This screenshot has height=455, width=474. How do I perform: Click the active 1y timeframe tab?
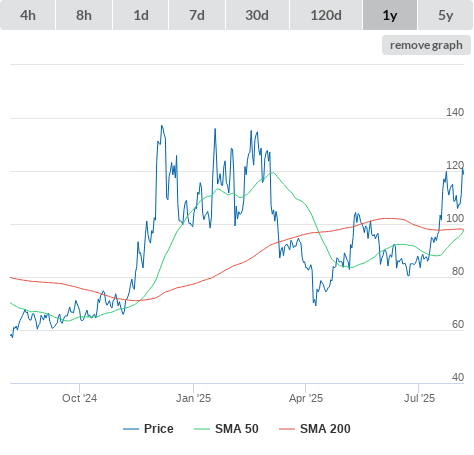(x=390, y=15)
